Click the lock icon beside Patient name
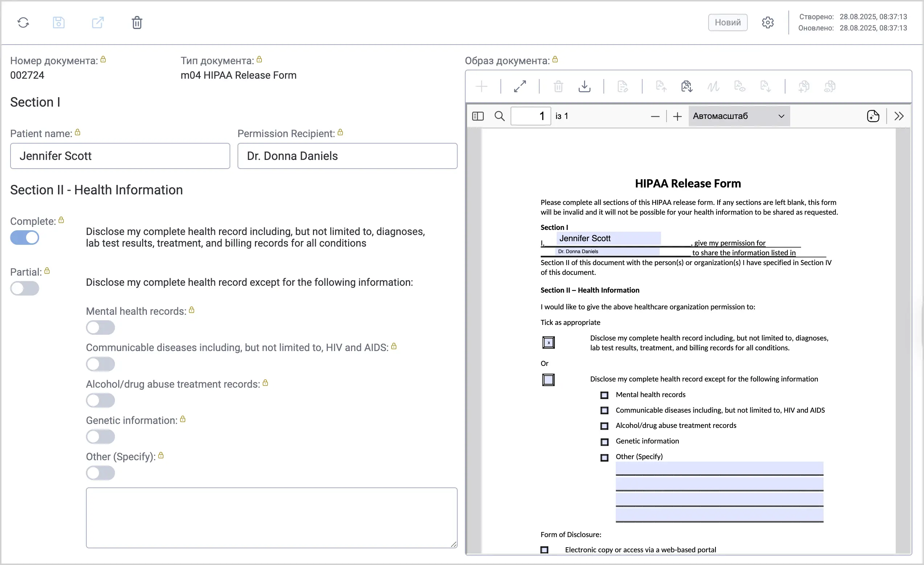 click(x=78, y=132)
